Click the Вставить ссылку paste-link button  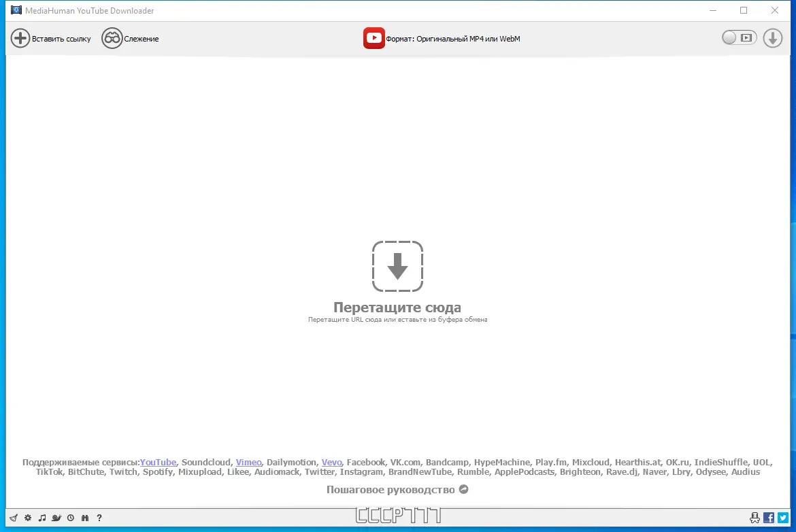(51, 39)
